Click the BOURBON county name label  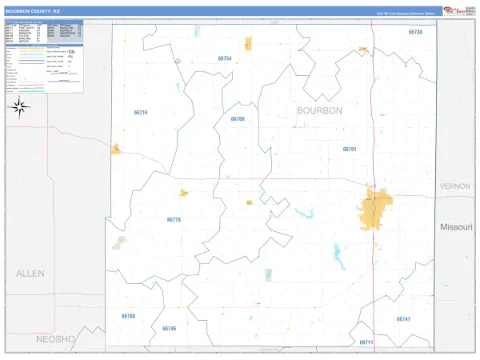(319, 111)
